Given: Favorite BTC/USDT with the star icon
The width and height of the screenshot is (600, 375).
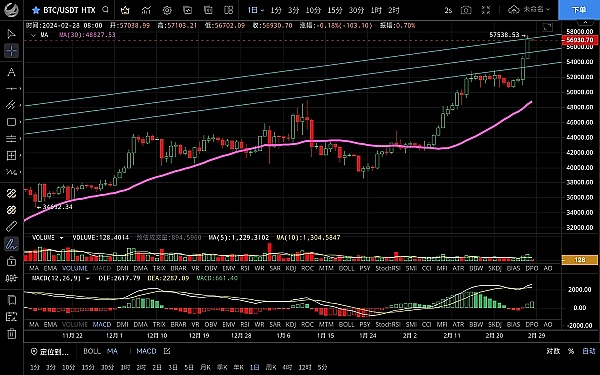Looking at the screenshot, I should [x=36, y=10].
